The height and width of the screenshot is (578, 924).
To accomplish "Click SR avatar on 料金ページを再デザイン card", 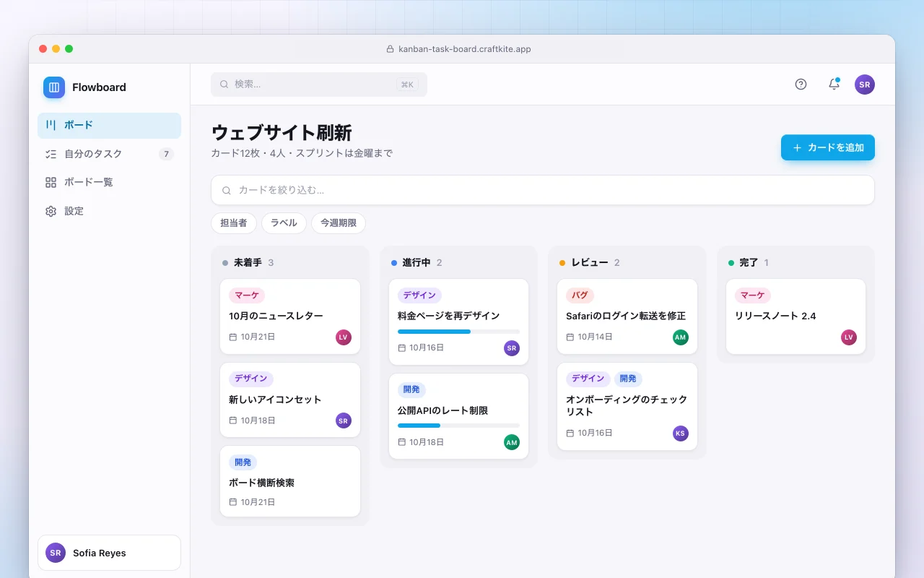I will pyautogui.click(x=512, y=348).
